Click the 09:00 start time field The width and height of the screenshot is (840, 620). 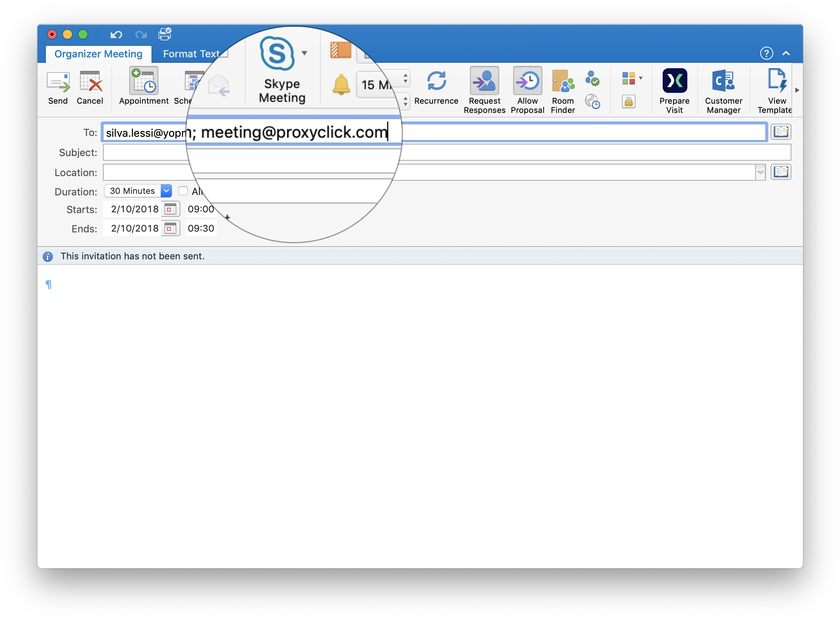click(x=201, y=209)
